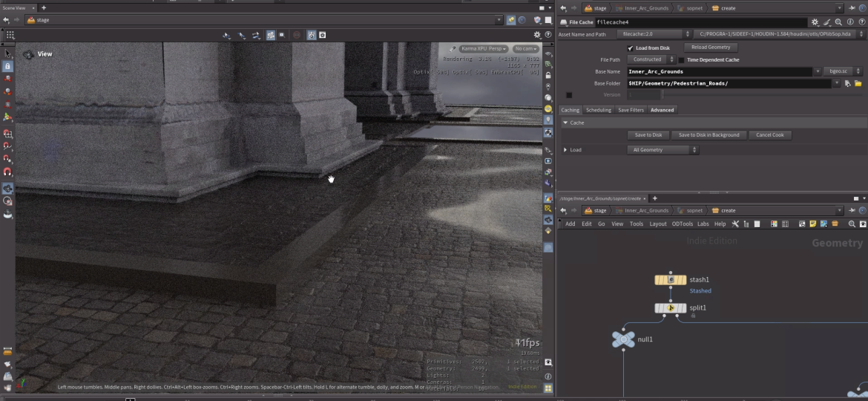The image size is (868, 401).
Task: Switch to the Scheduling tab
Action: [x=599, y=110]
